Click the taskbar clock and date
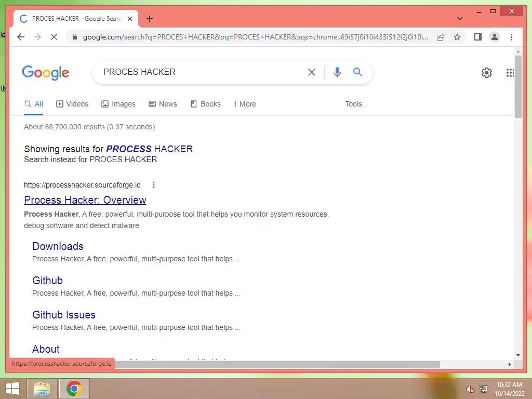The height and width of the screenshot is (399, 532). pyautogui.click(x=509, y=389)
